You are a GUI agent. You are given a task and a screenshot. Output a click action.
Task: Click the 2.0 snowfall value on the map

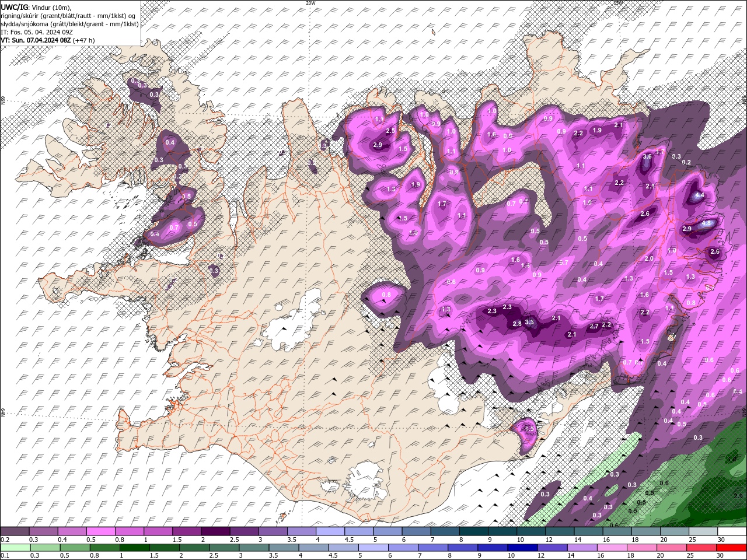pyautogui.click(x=649, y=258)
